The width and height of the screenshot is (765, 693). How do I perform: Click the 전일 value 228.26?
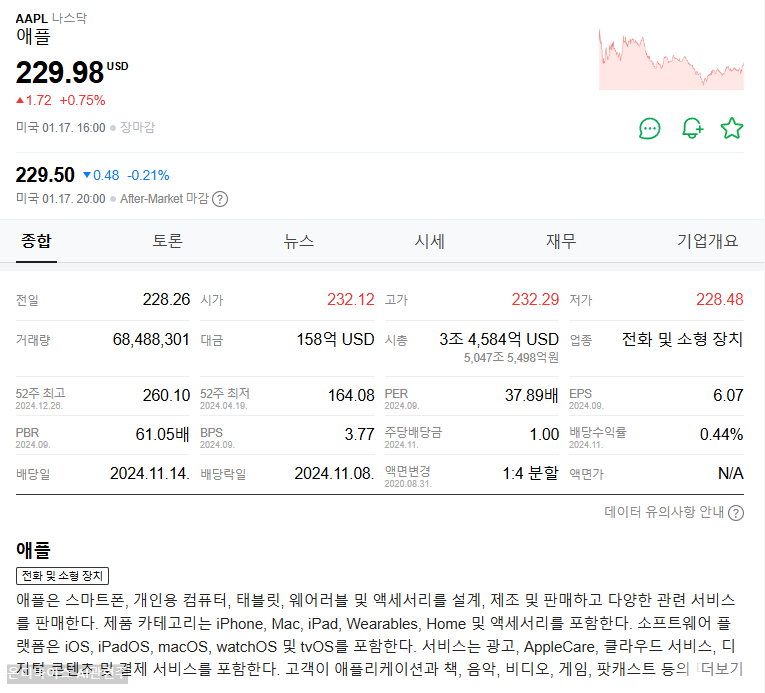(166, 299)
